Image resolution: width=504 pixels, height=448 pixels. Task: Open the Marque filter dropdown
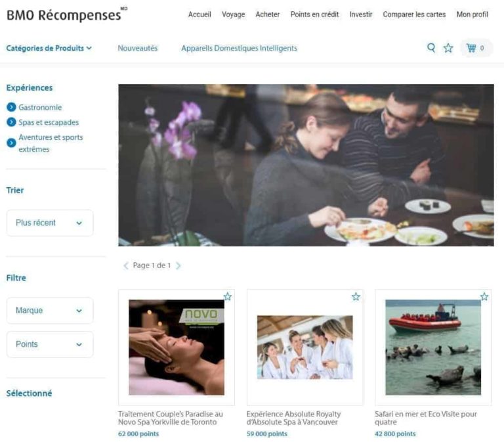[50, 310]
